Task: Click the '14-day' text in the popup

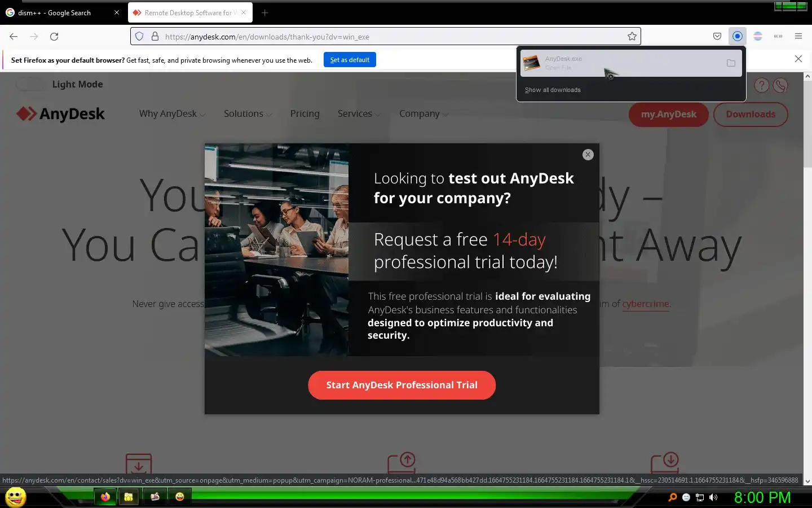Action: tap(519, 240)
